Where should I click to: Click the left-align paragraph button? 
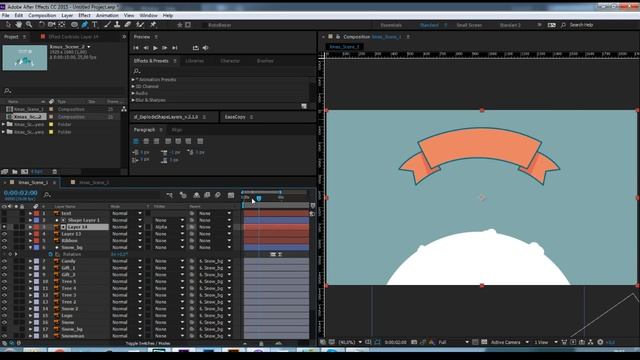136,141
